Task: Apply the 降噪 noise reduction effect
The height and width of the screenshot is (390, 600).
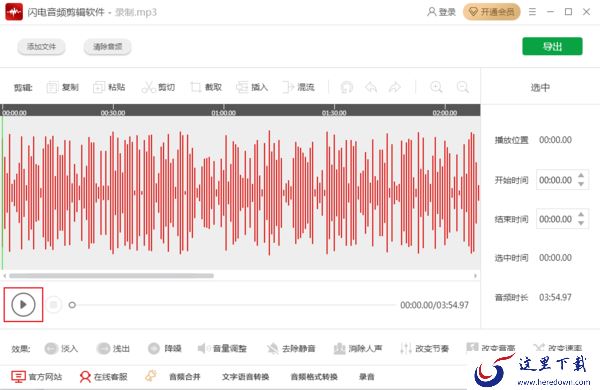Action: (x=165, y=348)
